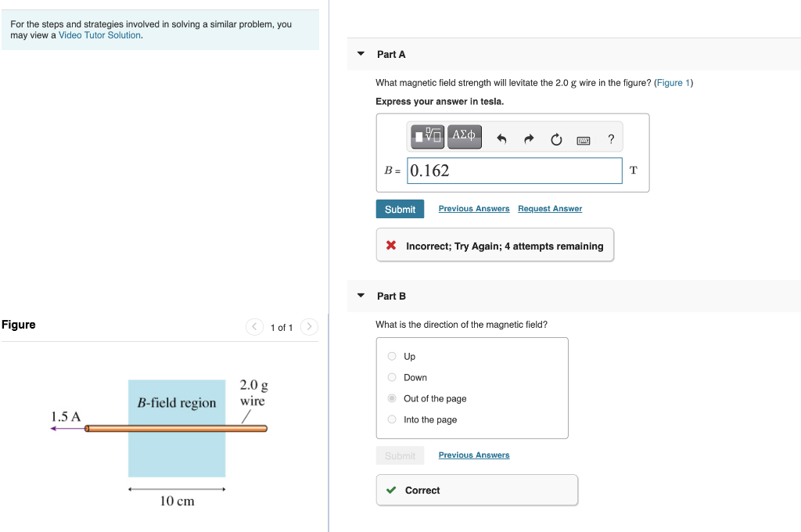801x532 pixels.
Task: Choose Into the page for field direction
Action: 391,419
